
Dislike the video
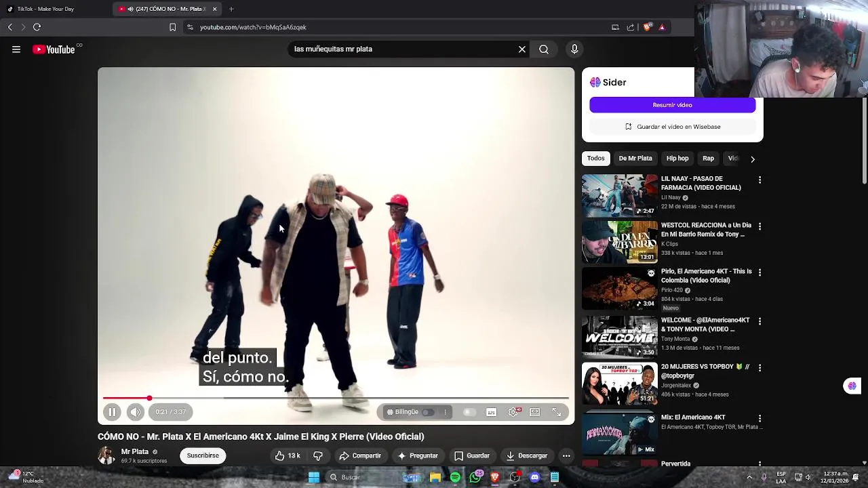pyautogui.click(x=317, y=456)
